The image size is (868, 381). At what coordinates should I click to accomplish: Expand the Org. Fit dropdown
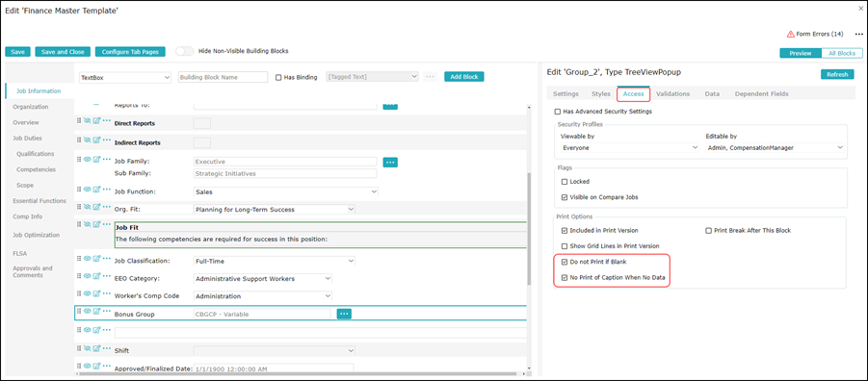pyautogui.click(x=274, y=209)
